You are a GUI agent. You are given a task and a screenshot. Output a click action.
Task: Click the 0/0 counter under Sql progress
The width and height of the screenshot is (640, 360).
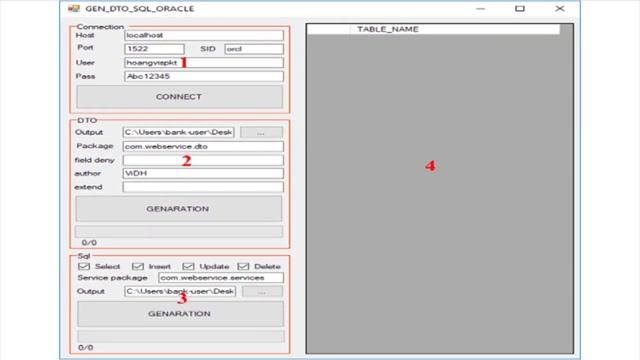coord(86,348)
